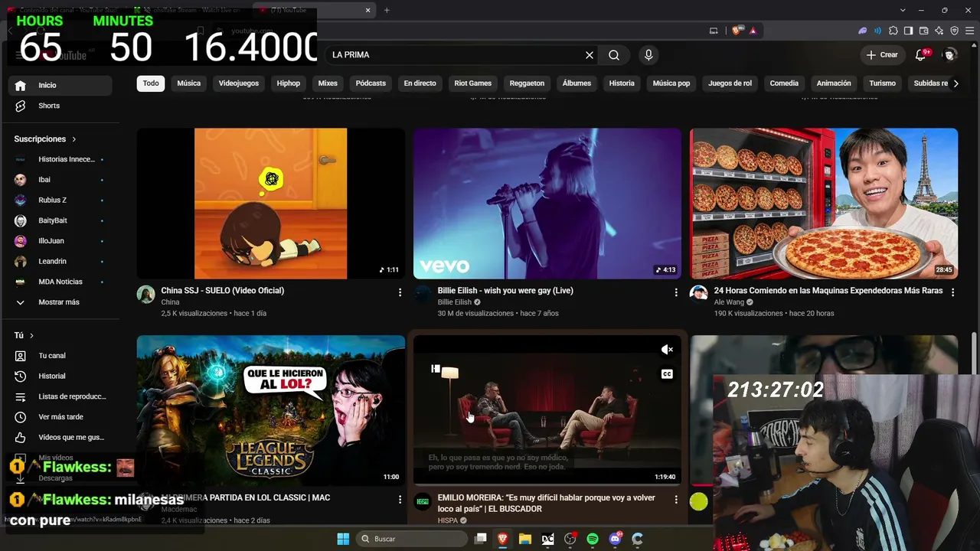980x551 pixels.
Task: Click the Brave Shields lion icon
Action: tap(737, 31)
